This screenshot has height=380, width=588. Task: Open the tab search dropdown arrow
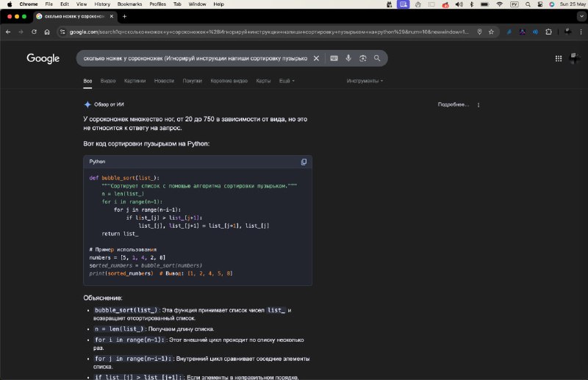tap(581, 16)
